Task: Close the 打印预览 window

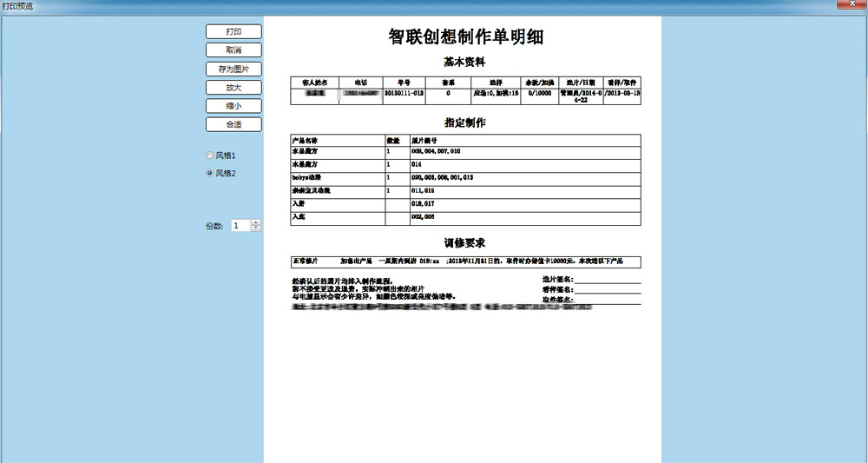Action: [852, 4]
